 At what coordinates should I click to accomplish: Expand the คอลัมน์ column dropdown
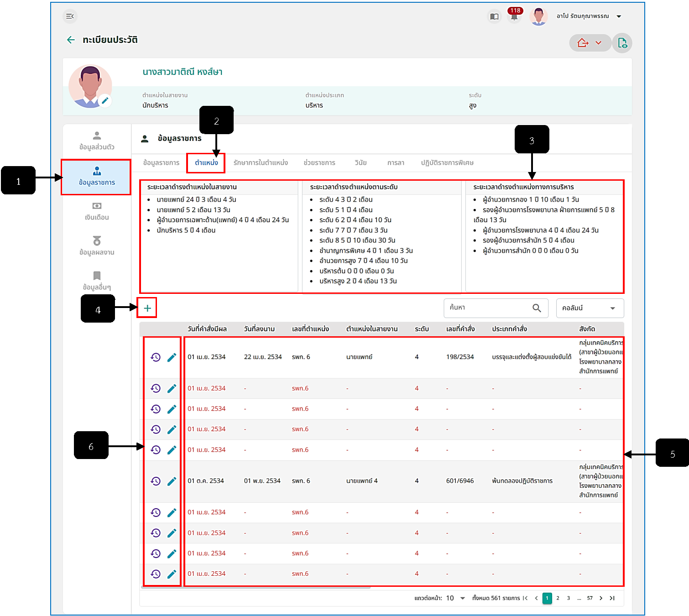[x=590, y=308]
